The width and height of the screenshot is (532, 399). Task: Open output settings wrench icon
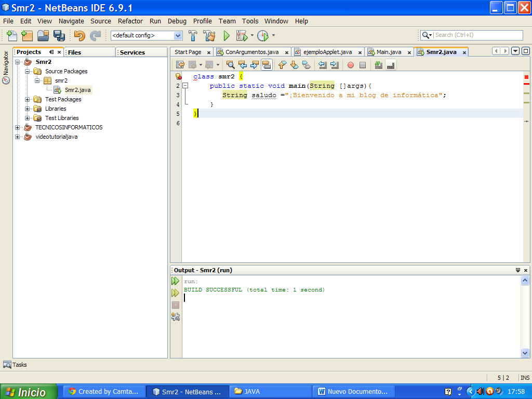pos(176,317)
